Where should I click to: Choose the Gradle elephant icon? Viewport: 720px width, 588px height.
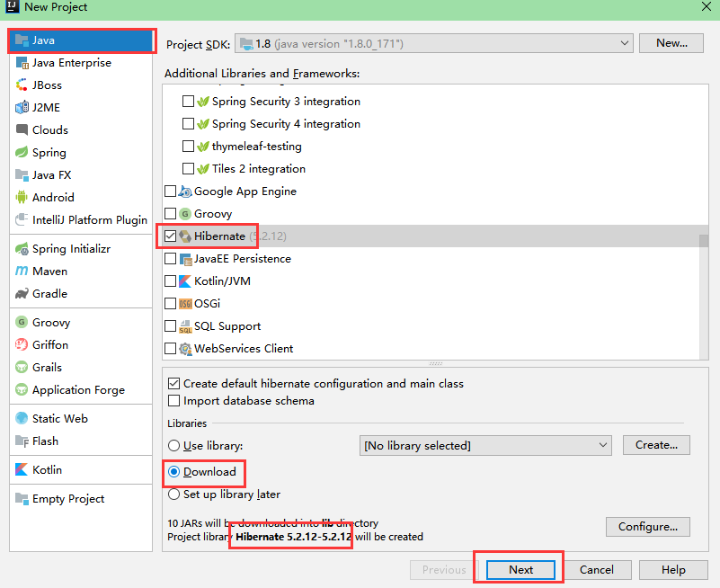(x=22, y=293)
